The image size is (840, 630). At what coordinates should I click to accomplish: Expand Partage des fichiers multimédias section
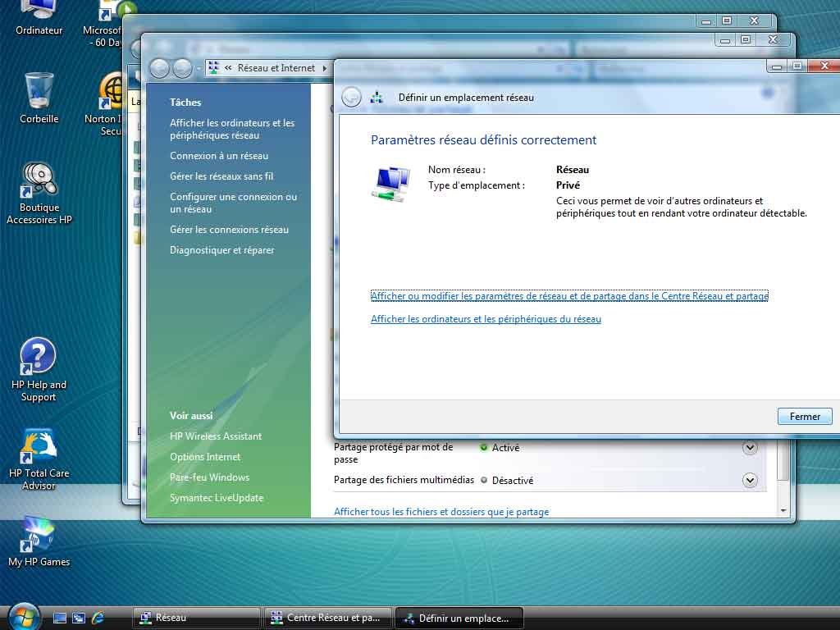[749, 481]
